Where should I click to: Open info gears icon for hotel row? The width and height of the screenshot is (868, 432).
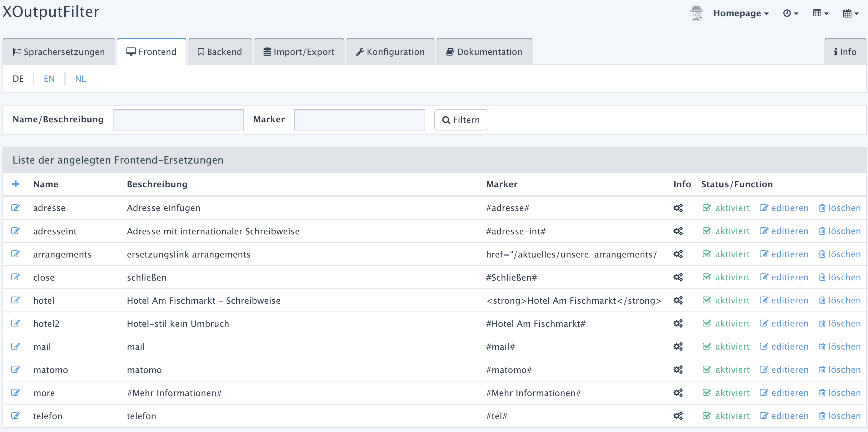click(678, 300)
